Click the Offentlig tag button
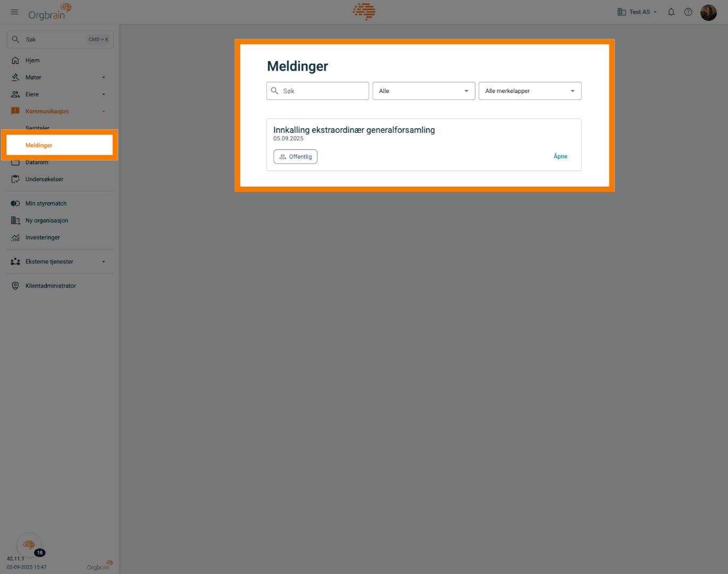This screenshot has height=574, width=728. click(x=296, y=157)
